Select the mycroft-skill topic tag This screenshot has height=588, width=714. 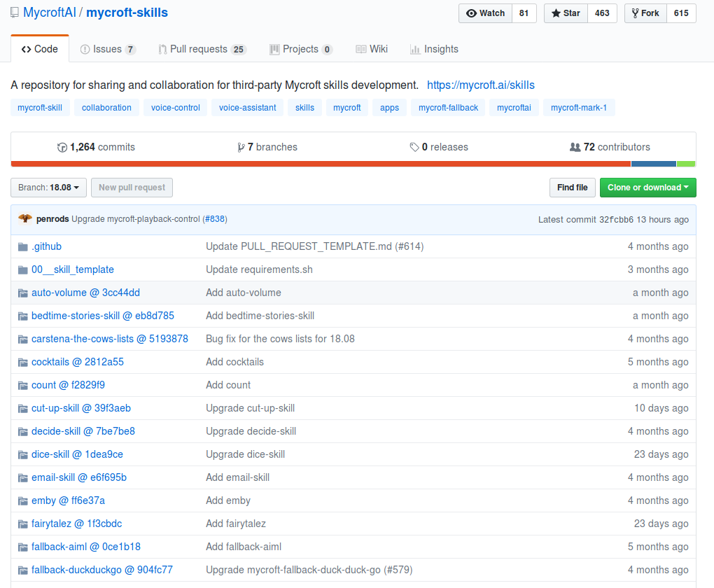click(40, 108)
